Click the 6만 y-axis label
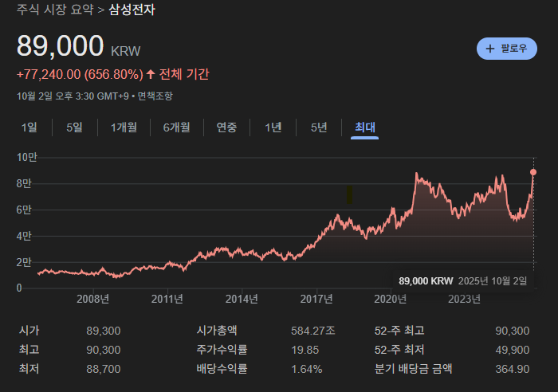558x392 pixels. (24, 210)
